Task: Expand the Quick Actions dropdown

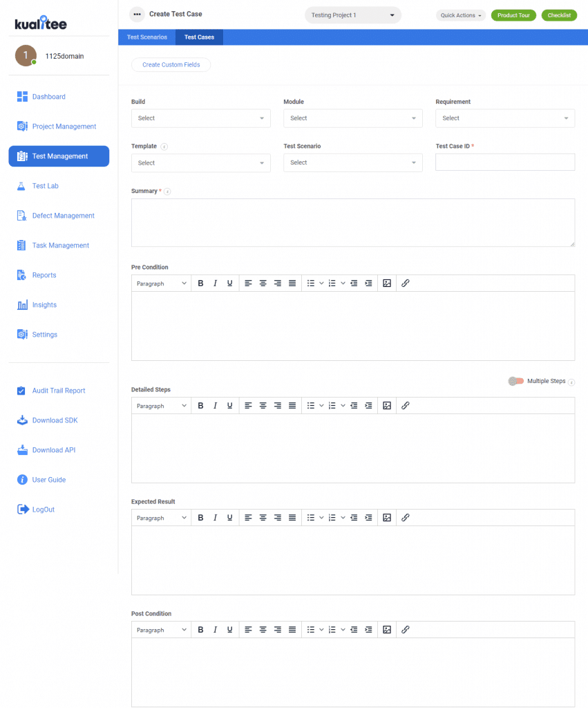Action: point(461,15)
